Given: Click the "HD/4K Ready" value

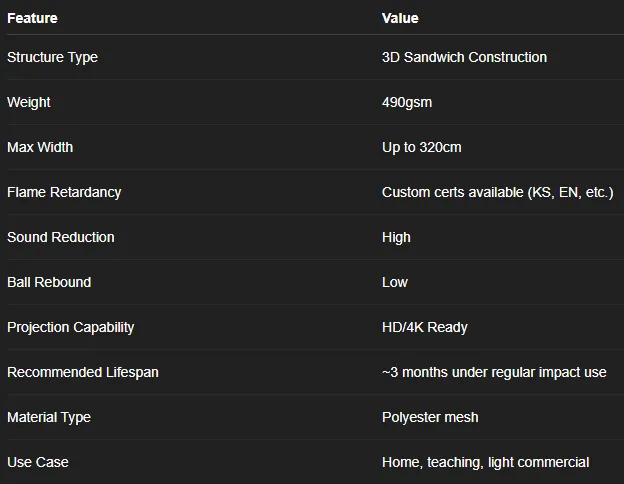Looking at the screenshot, I should point(425,327).
